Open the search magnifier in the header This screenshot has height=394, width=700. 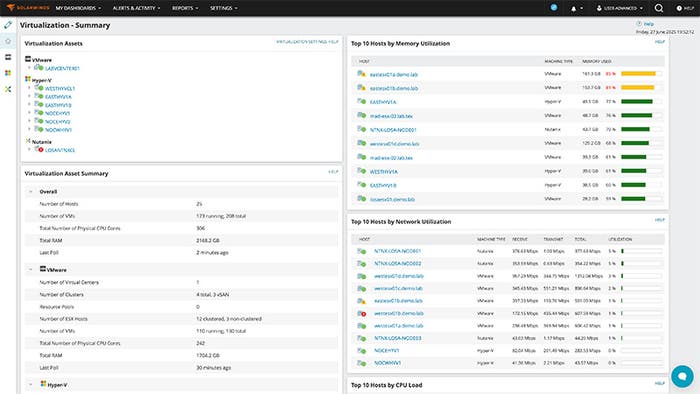click(658, 8)
